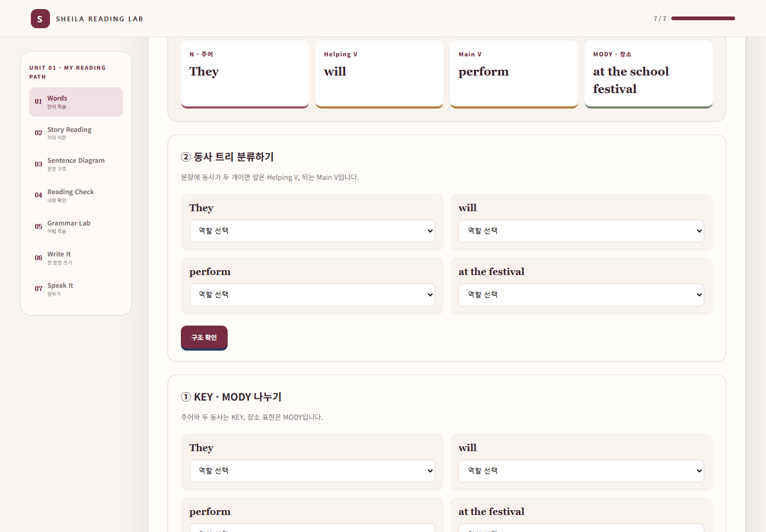Click the SHEILA READING LAB title
This screenshot has height=532, width=766.
[99, 19]
